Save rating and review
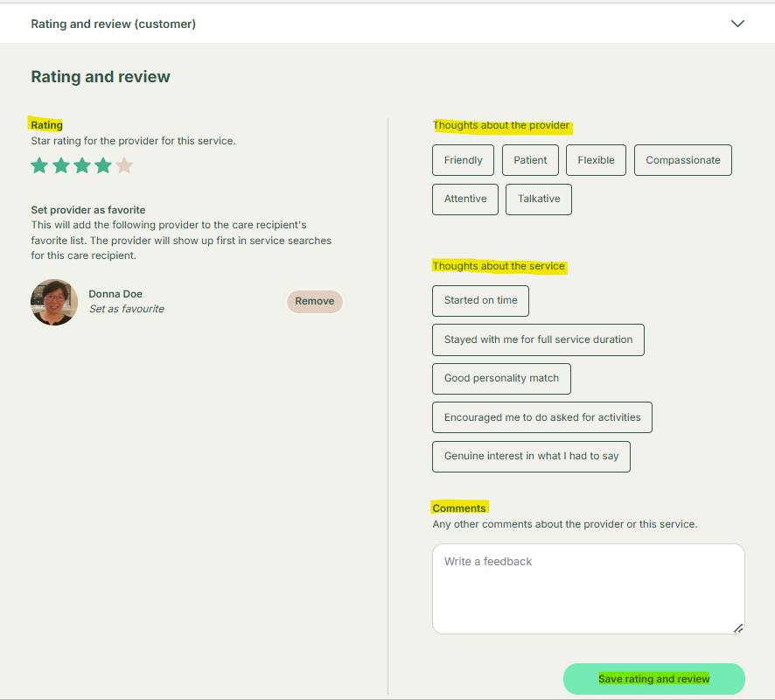The width and height of the screenshot is (775, 700). (653, 679)
